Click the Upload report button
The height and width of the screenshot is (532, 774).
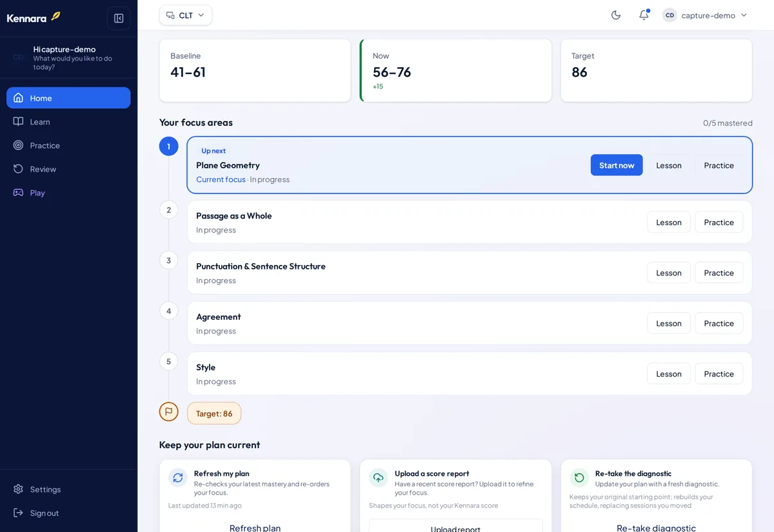pyautogui.click(x=456, y=527)
